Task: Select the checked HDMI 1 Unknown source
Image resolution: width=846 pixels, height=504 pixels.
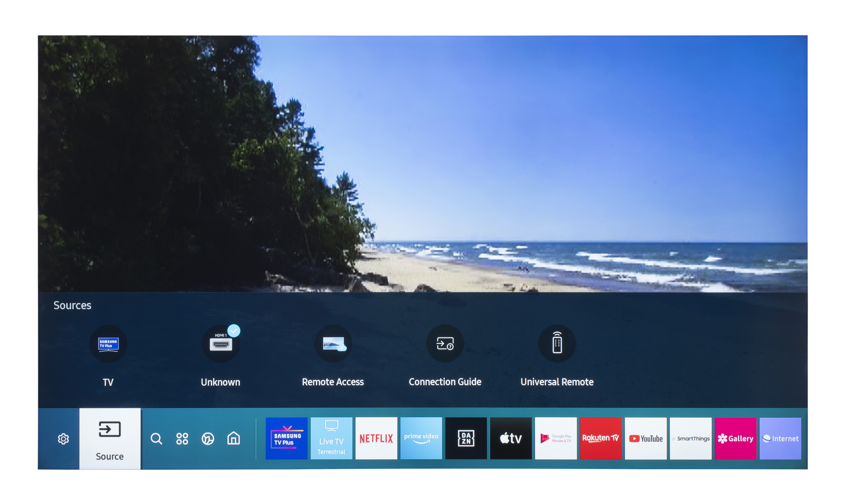Action: tap(221, 344)
